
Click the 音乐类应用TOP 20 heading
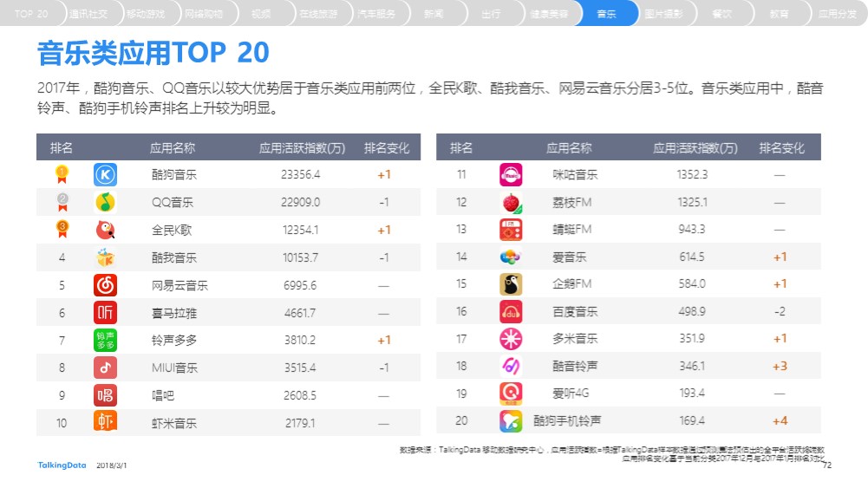click(153, 53)
